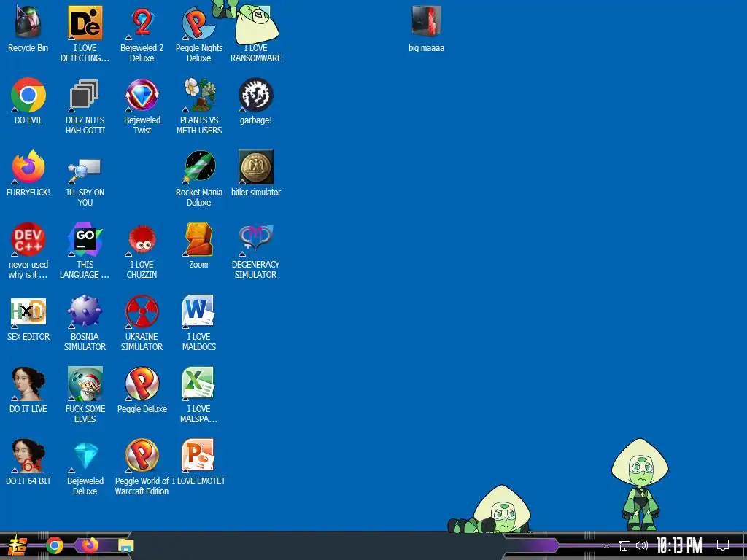Open the notification center icon
747x560 pixels.
[723, 545]
